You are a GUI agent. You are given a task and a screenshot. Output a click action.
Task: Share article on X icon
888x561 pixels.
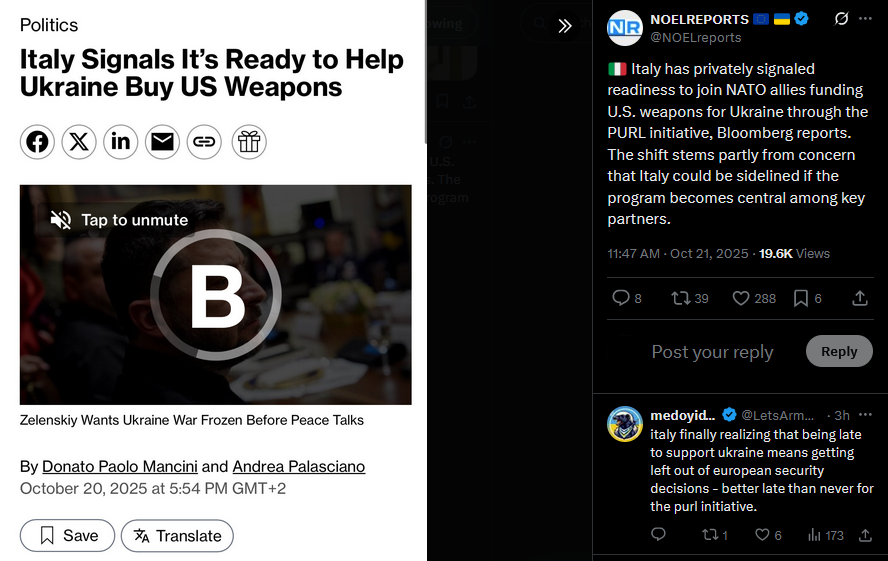[79, 142]
